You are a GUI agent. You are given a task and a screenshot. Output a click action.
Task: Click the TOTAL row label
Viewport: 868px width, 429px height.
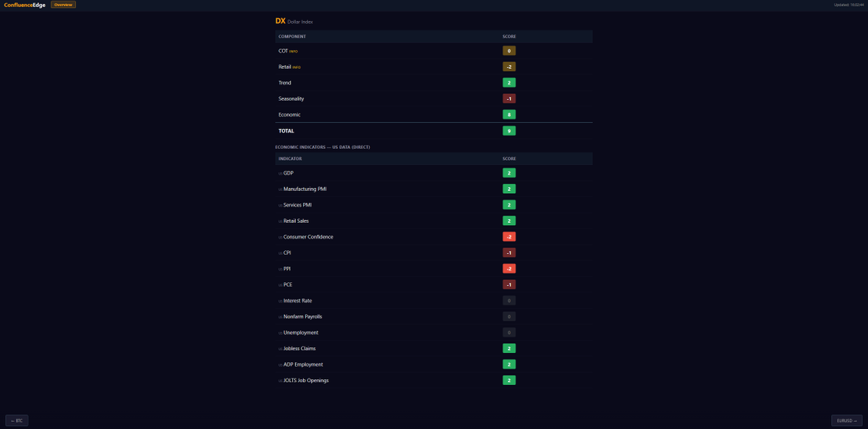click(286, 131)
